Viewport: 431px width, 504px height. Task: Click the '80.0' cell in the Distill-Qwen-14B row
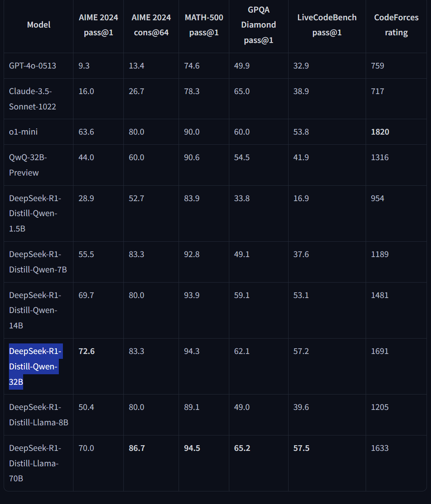(x=136, y=295)
